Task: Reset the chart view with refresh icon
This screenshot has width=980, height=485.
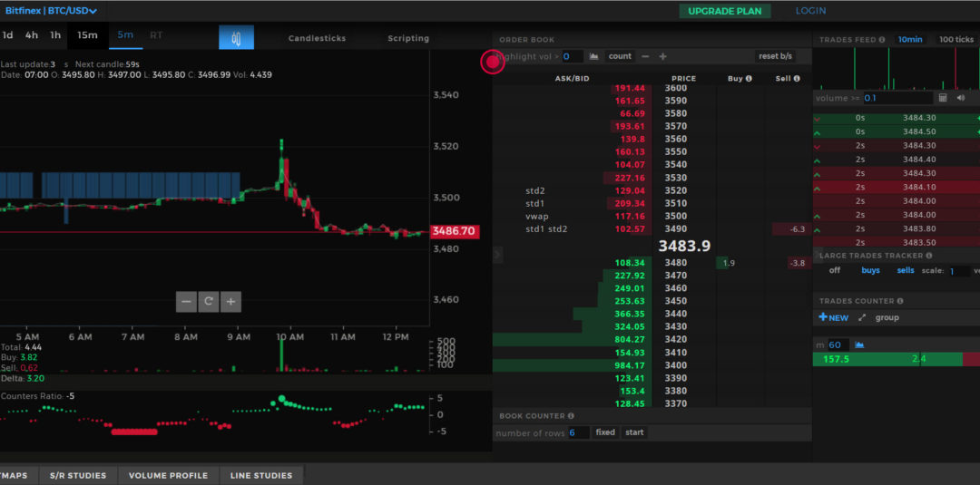Action: click(209, 302)
